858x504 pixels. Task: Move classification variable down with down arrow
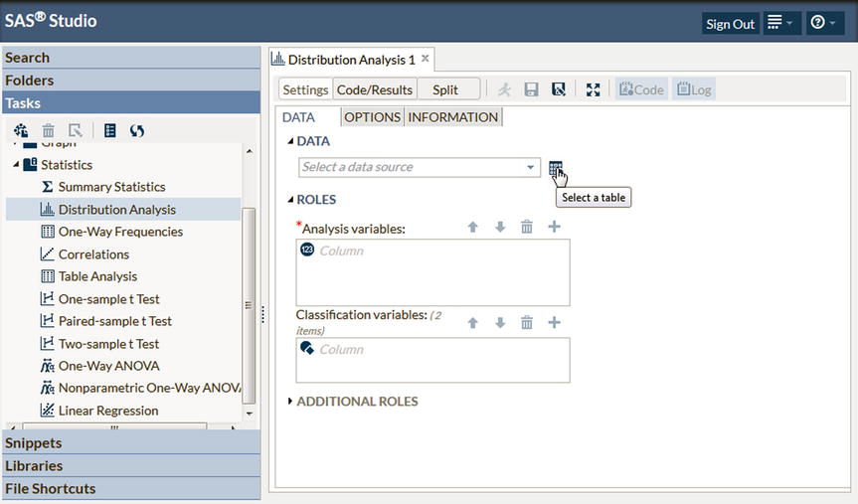pyautogui.click(x=500, y=323)
